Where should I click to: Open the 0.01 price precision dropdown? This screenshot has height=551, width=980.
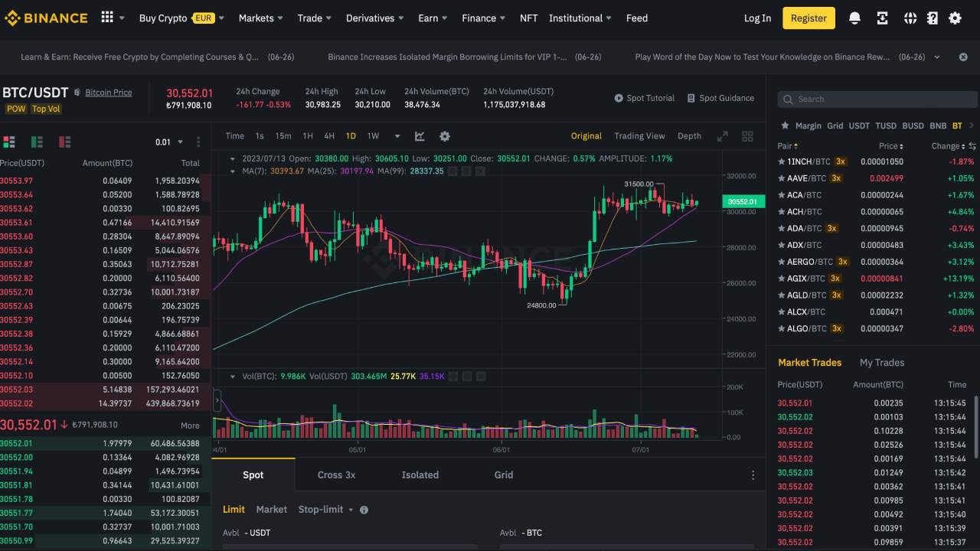coord(169,142)
